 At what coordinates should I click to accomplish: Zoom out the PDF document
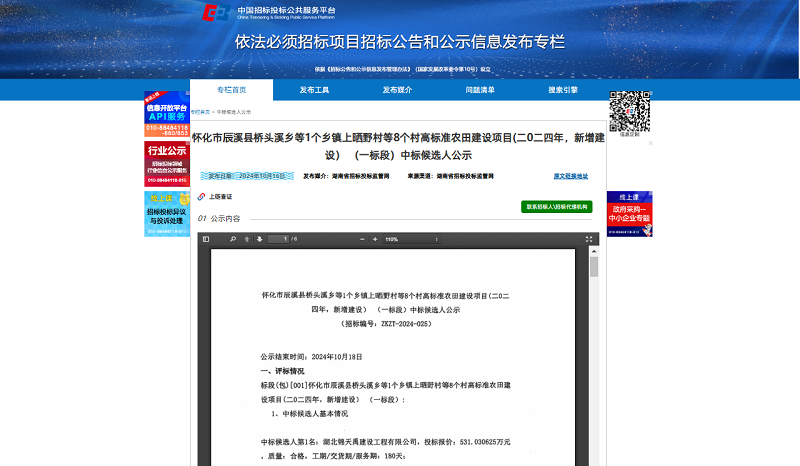362,239
